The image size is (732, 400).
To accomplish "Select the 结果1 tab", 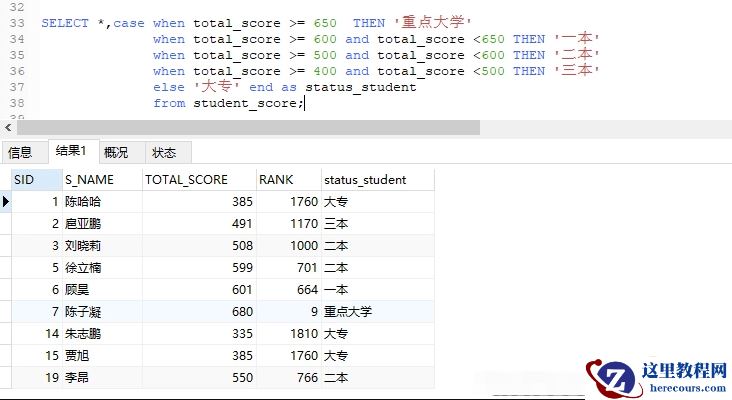I will tap(73, 151).
